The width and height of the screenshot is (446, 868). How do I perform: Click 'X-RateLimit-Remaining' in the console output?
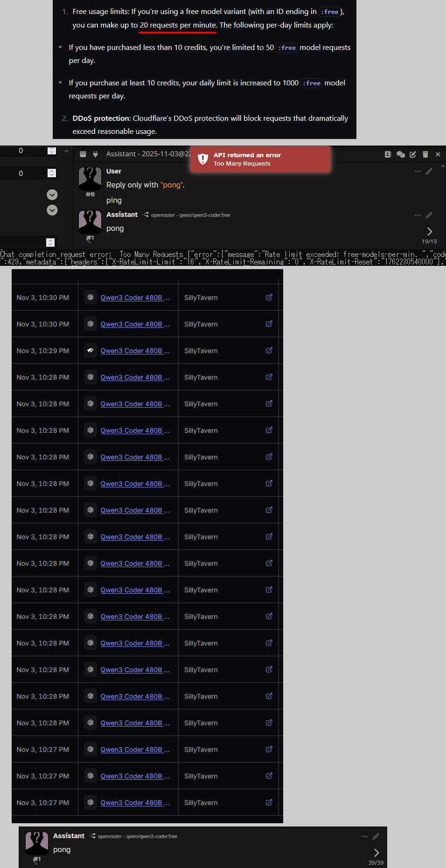tap(246, 262)
